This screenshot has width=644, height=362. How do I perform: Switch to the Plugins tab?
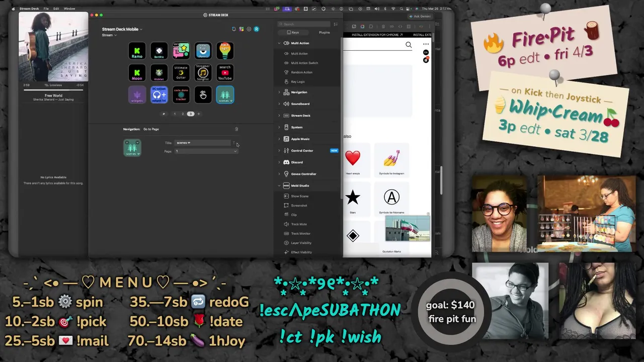(x=325, y=33)
